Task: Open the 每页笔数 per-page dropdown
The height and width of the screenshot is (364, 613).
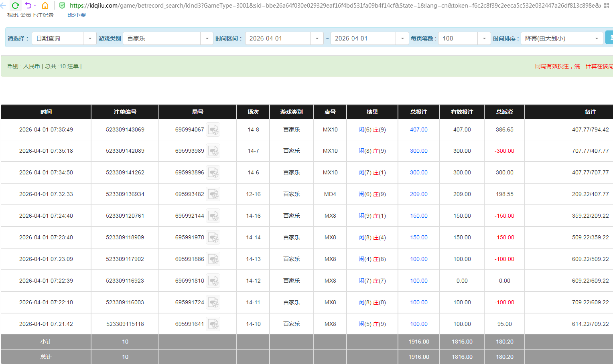Action: pos(484,38)
